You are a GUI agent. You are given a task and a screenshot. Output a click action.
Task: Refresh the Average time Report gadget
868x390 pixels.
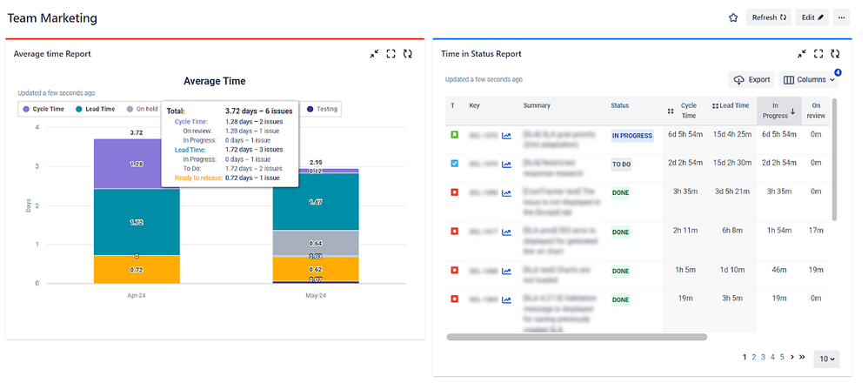pyautogui.click(x=407, y=54)
